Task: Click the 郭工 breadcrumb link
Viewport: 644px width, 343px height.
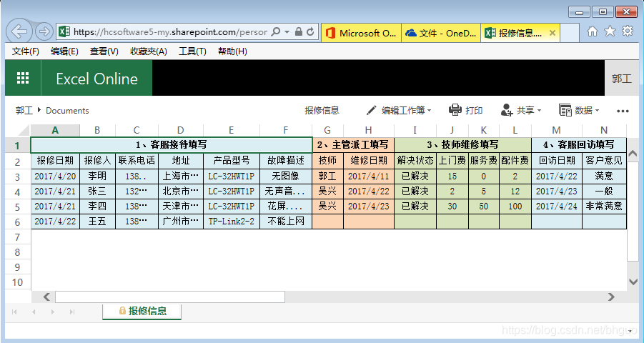Action: (x=24, y=111)
